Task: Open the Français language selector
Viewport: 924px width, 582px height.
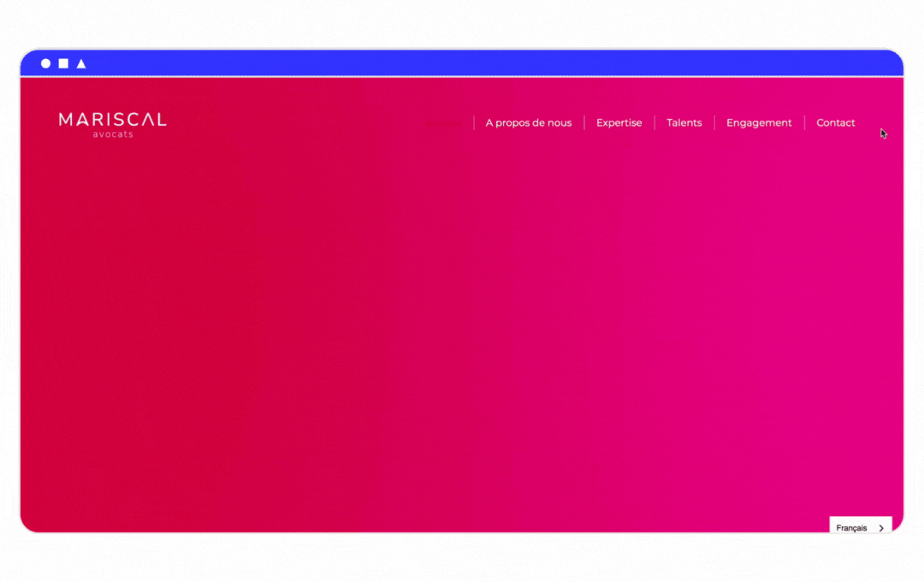Action: pos(861,526)
